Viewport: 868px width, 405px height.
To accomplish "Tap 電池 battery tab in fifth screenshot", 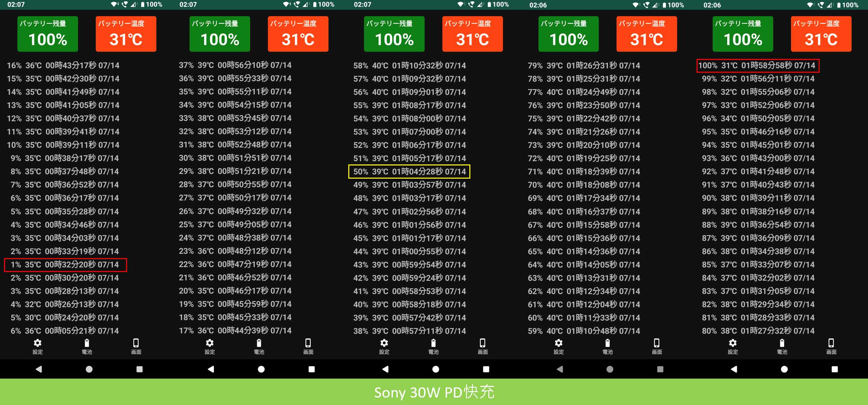I will tap(782, 346).
